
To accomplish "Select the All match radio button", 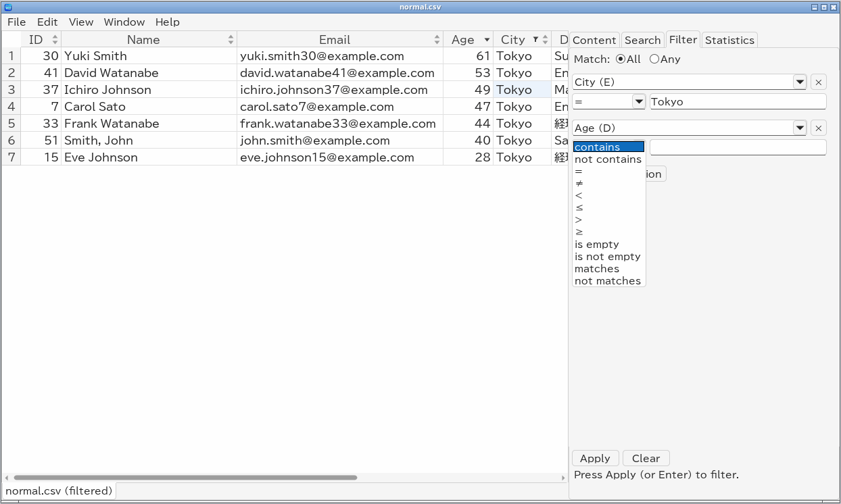I will pyautogui.click(x=621, y=59).
